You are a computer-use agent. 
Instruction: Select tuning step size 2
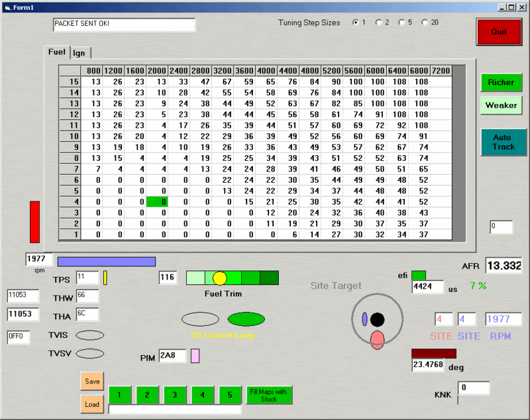(x=378, y=23)
